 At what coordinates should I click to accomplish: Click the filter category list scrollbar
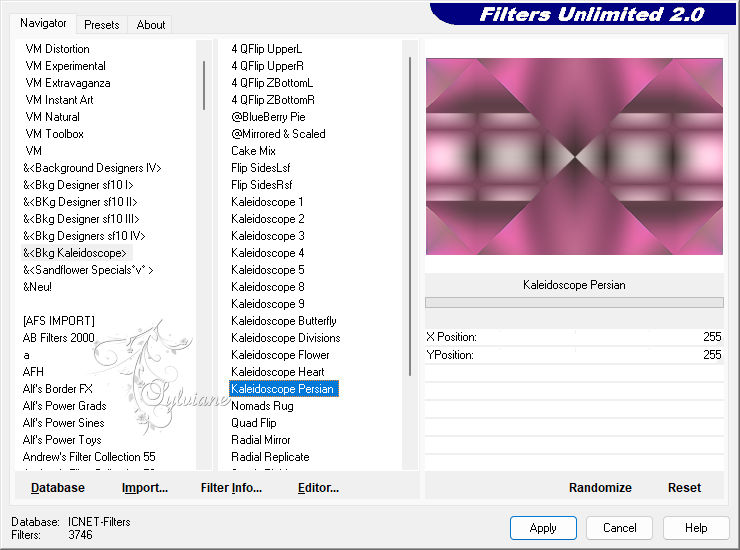pyautogui.click(x=204, y=85)
